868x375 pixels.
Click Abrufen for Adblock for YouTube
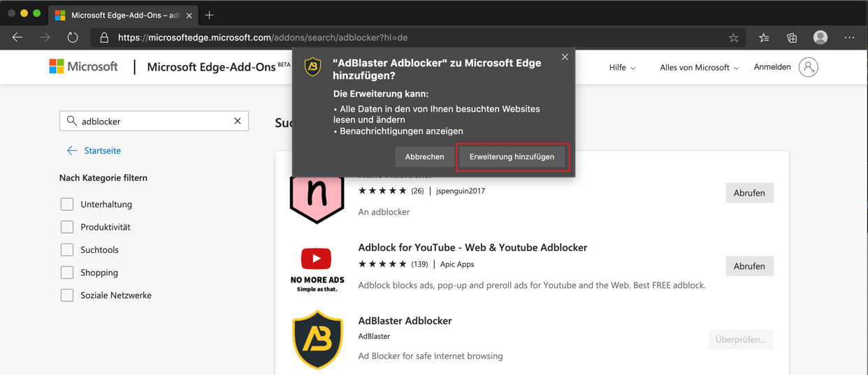tap(749, 266)
